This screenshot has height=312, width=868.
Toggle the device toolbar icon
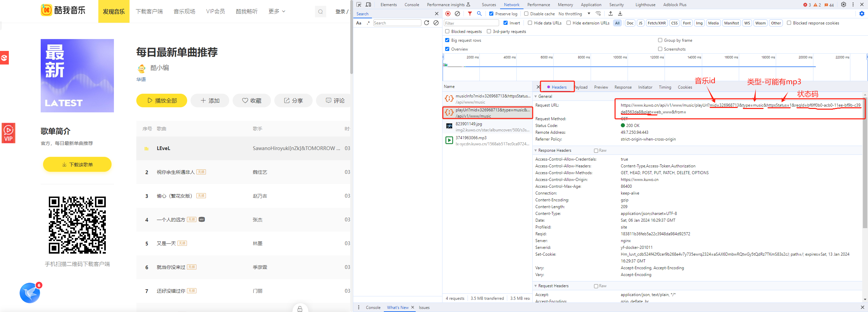pos(368,4)
